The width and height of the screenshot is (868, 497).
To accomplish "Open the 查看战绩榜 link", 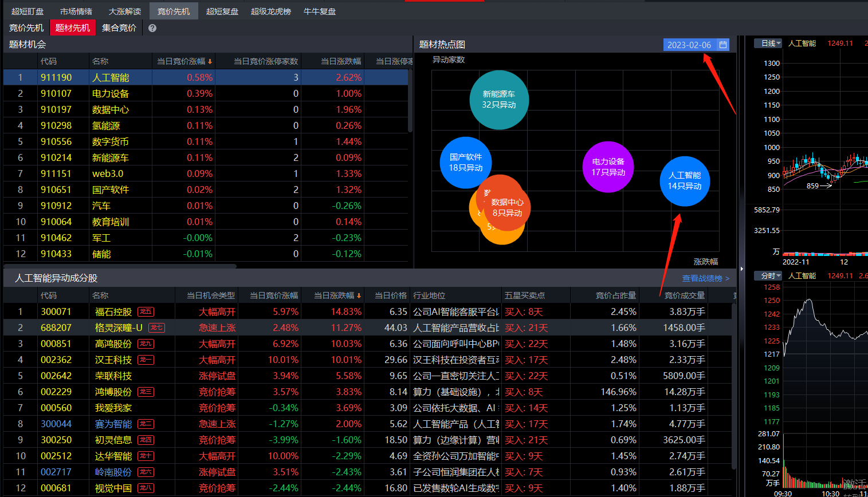I will 705,278.
